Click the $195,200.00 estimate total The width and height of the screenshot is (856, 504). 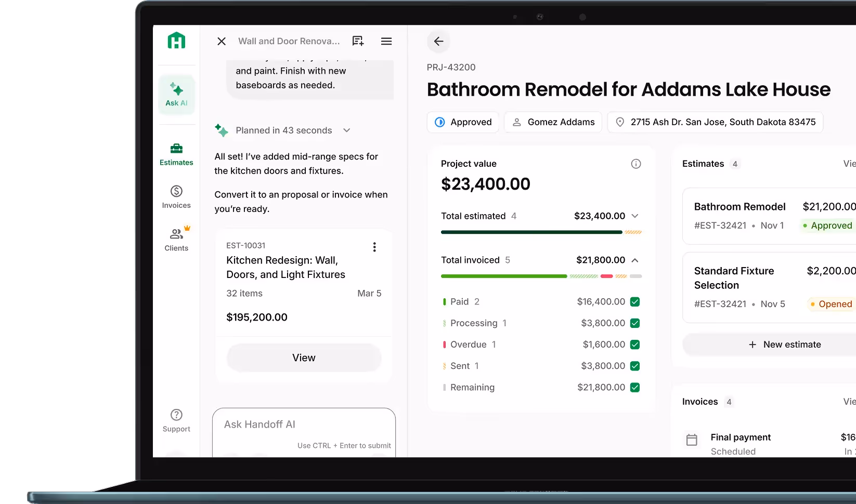pos(257,317)
